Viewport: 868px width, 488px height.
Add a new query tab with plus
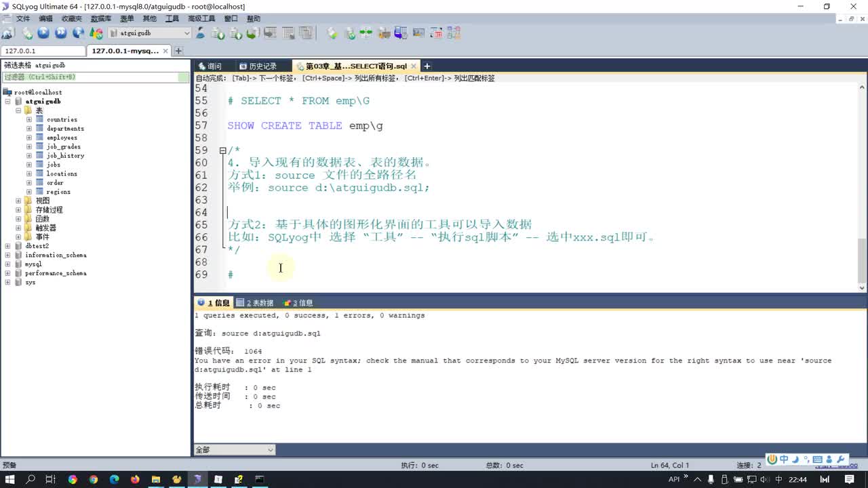click(x=427, y=66)
